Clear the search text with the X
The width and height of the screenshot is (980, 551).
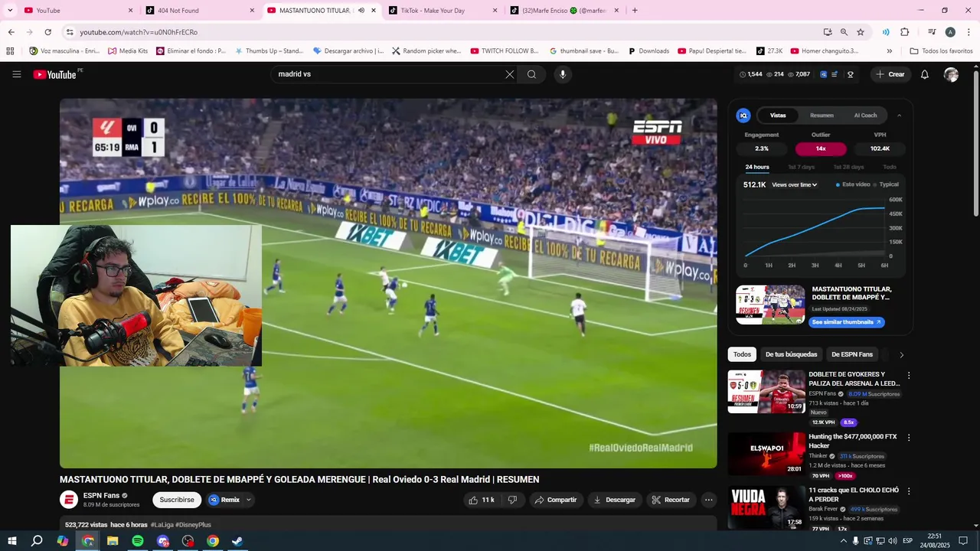click(509, 74)
